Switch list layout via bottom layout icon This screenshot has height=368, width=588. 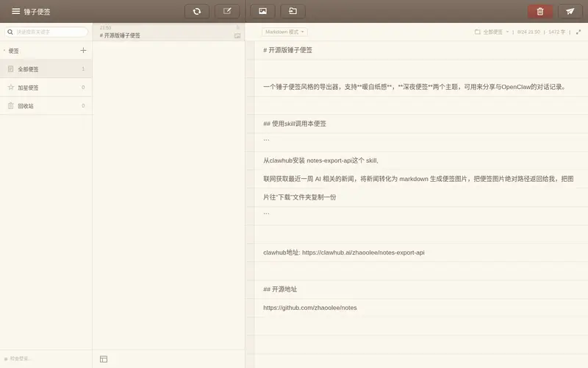(x=104, y=359)
